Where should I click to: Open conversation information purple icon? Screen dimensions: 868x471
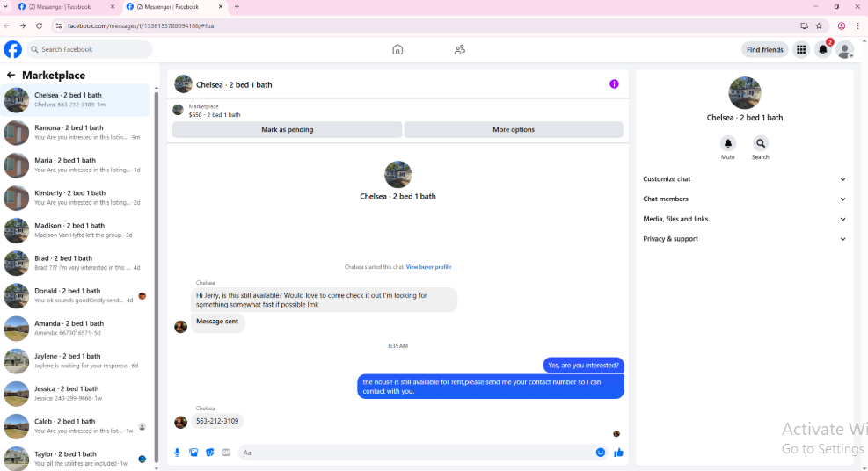(614, 84)
